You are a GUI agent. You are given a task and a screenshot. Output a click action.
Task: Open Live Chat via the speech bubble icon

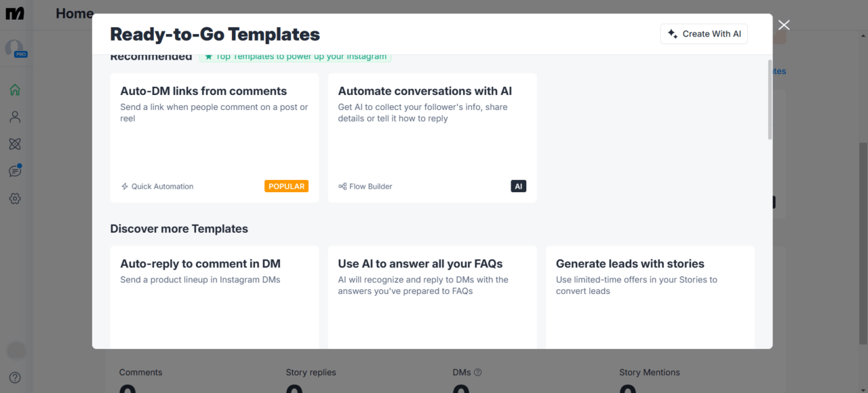(x=15, y=170)
